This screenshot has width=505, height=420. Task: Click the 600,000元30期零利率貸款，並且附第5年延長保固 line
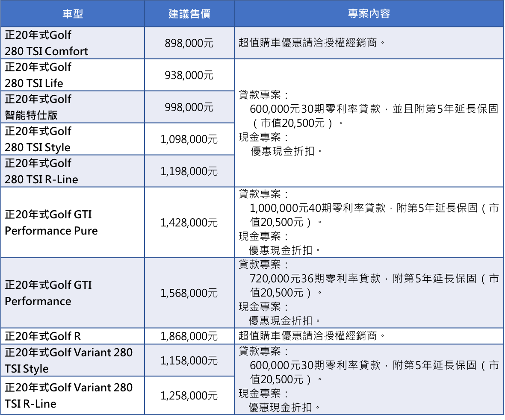point(374,109)
